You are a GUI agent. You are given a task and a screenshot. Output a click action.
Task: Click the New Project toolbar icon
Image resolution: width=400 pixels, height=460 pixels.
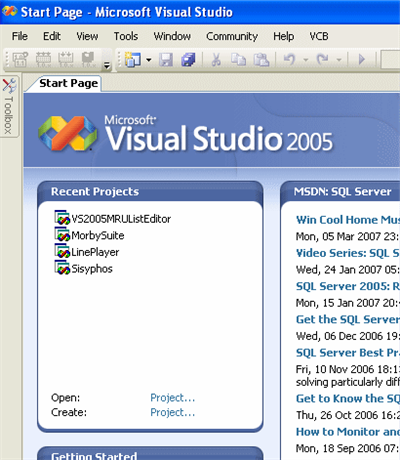pos(133,60)
